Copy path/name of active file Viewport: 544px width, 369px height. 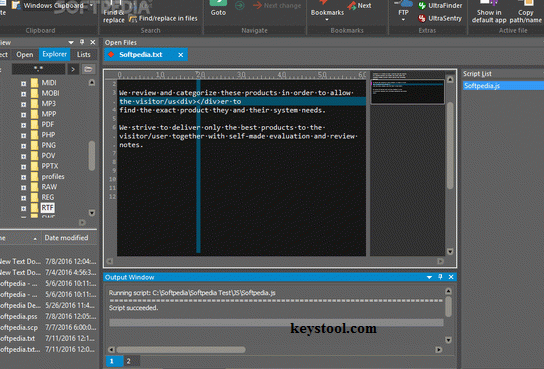click(x=526, y=13)
